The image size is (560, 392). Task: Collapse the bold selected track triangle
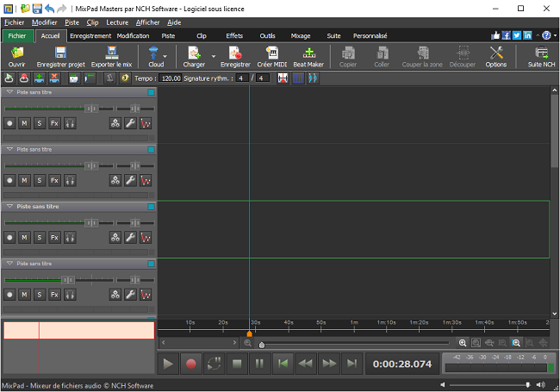point(9,207)
